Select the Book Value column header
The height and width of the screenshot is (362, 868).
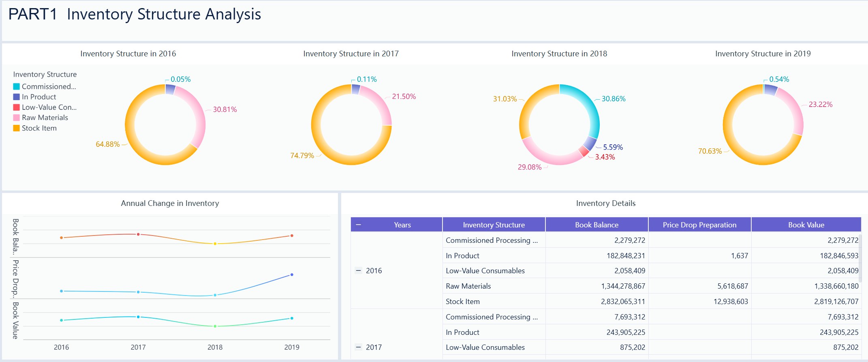point(806,225)
